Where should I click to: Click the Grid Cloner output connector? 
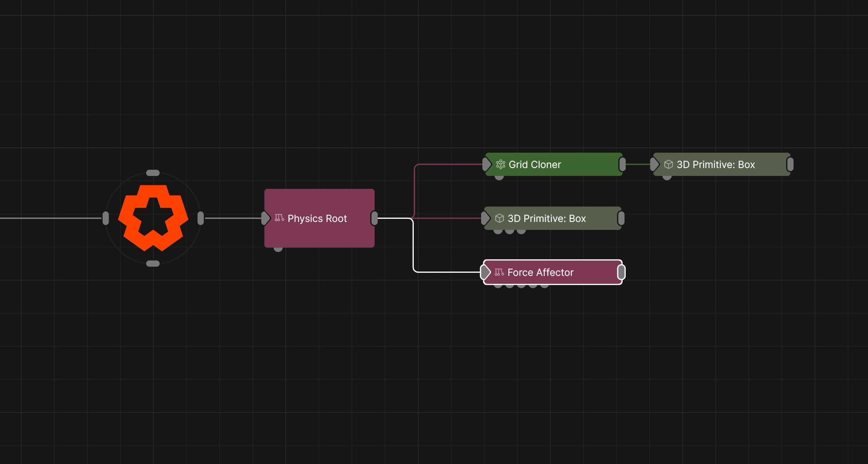click(x=622, y=164)
